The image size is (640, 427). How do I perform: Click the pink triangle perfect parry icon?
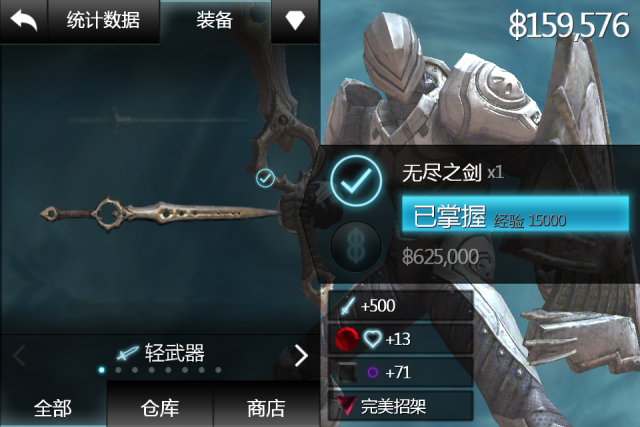[347, 406]
